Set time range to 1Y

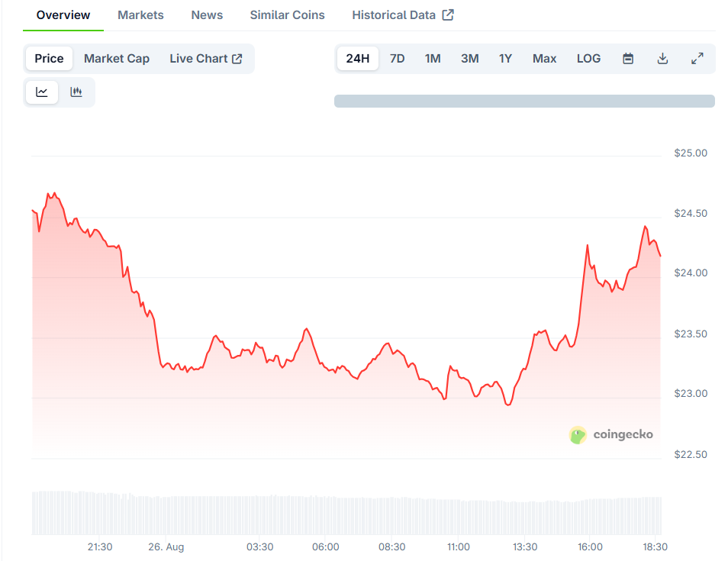pyautogui.click(x=505, y=59)
